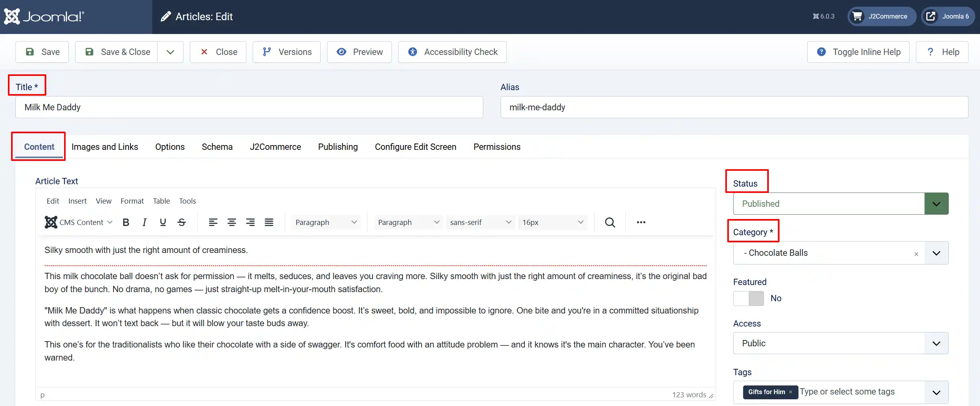Click the Close button
Screen dimensions: 980x406
218,52
